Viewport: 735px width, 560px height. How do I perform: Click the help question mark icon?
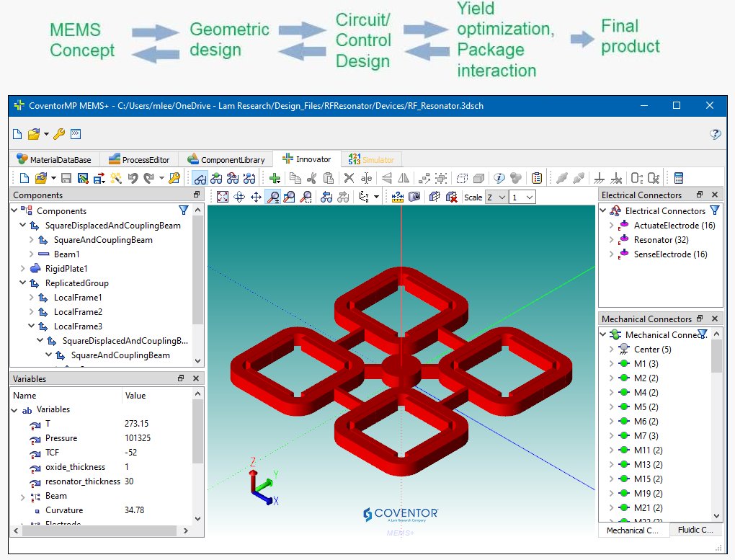[715, 134]
